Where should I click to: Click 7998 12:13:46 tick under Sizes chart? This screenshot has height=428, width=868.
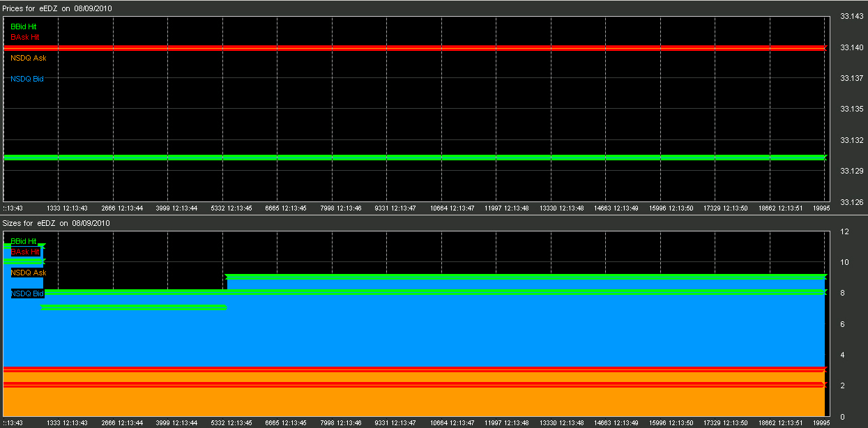341,422
